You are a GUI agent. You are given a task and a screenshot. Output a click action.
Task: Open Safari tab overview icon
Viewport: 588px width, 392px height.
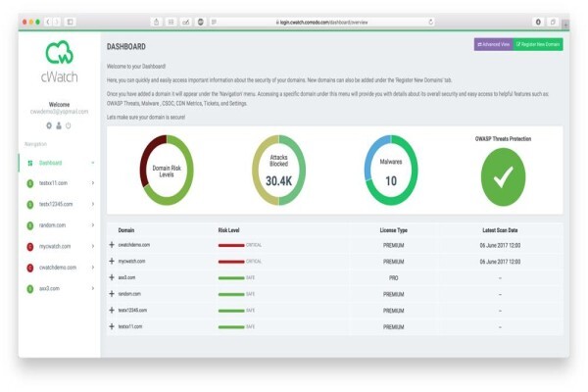click(553, 23)
